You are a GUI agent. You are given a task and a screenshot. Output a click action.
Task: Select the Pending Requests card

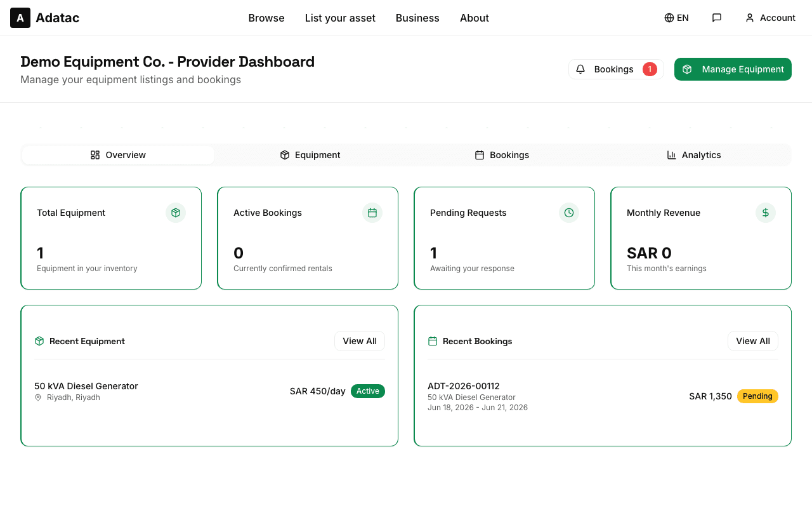504,238
